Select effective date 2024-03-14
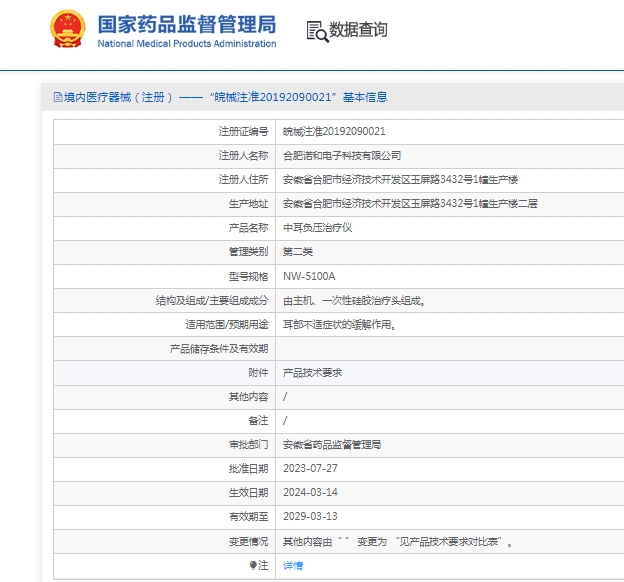The height and width of the screenshot is (582, 624). tap(310, 492)
